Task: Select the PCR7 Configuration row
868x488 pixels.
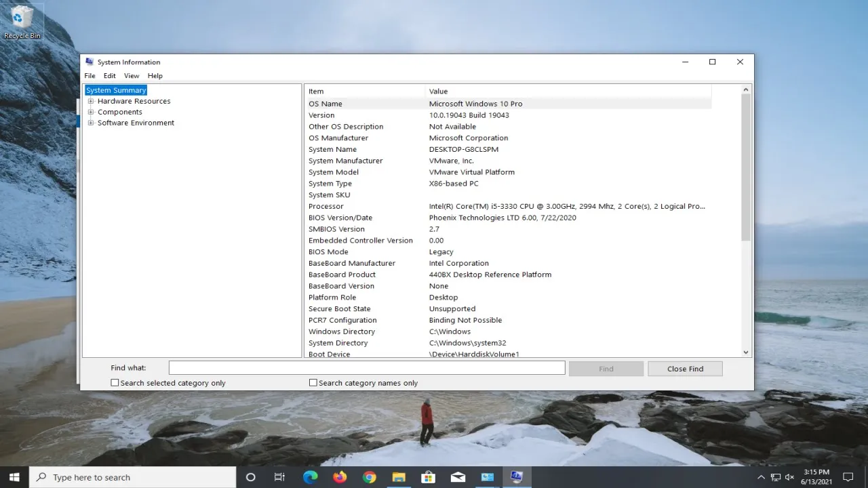Action: point(508,320)
